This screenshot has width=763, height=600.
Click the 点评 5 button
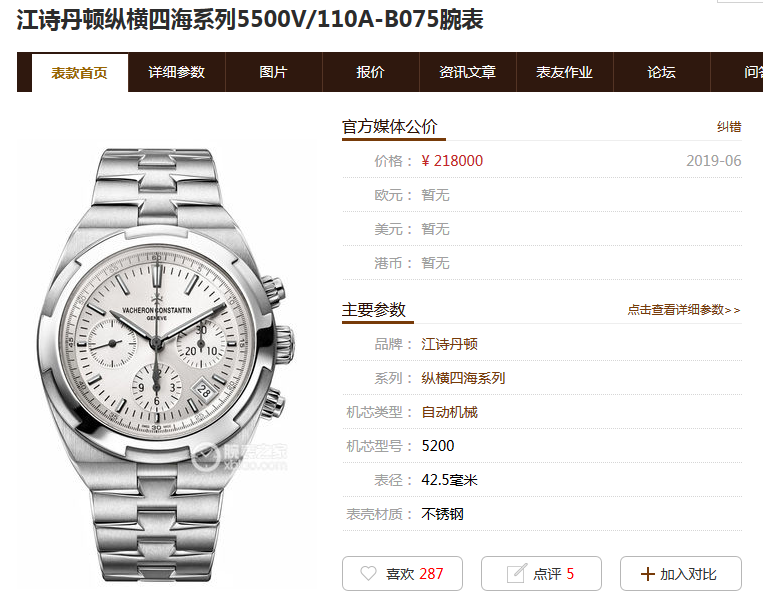click(x=542, y=573)
